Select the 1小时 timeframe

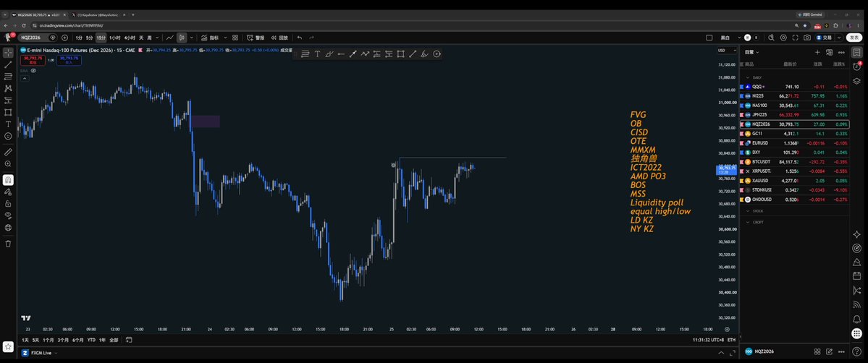[114, 38]
